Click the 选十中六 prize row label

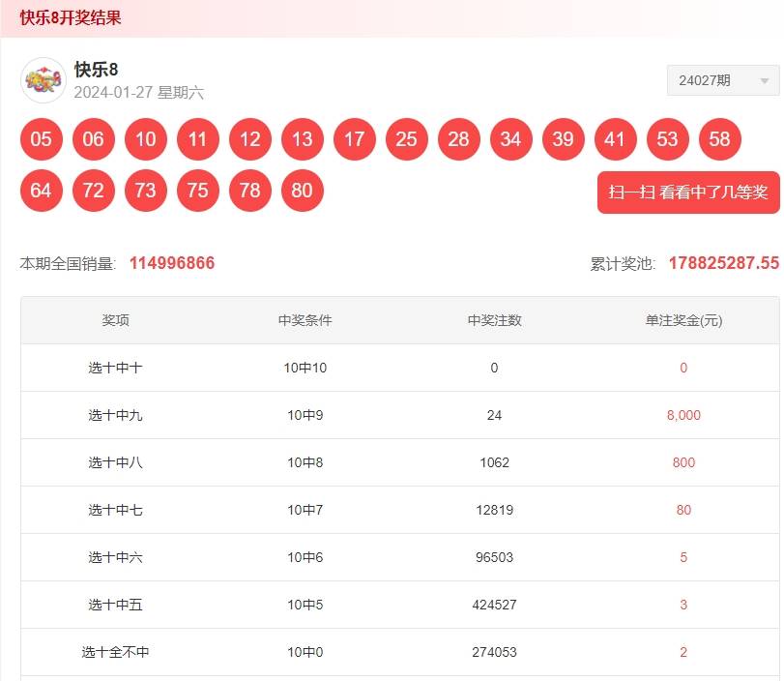[x=115, y=557]
